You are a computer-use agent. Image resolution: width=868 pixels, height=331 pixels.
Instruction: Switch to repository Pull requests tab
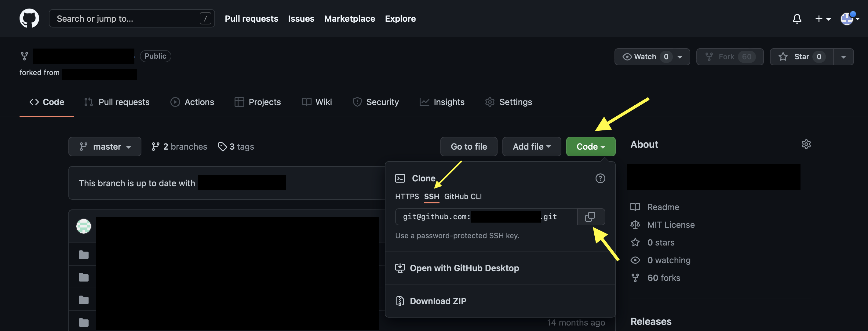117,102
